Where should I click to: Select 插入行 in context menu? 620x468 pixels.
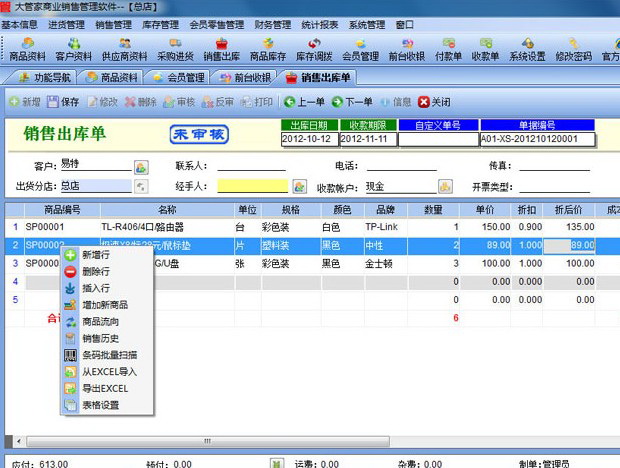(107, 288)
